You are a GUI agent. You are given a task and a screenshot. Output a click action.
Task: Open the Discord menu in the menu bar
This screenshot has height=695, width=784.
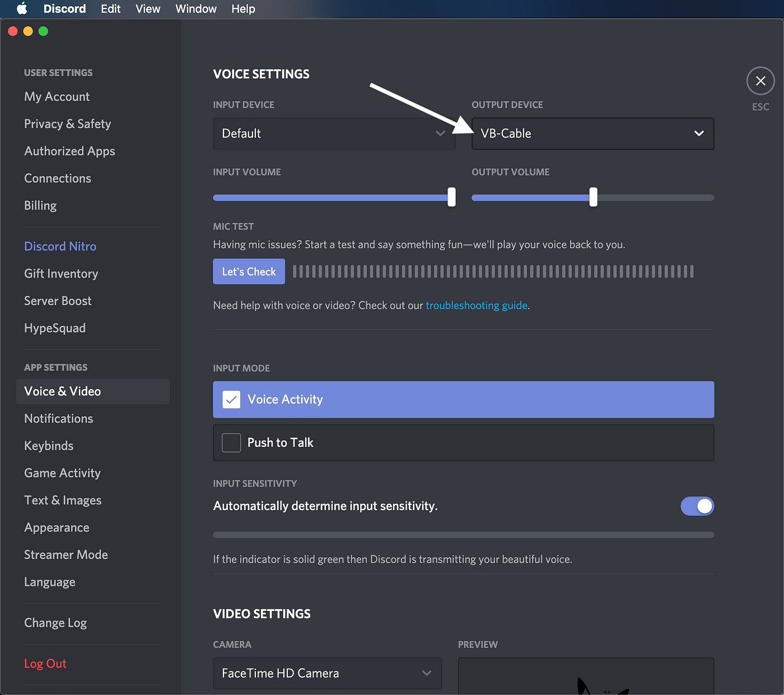64,8
